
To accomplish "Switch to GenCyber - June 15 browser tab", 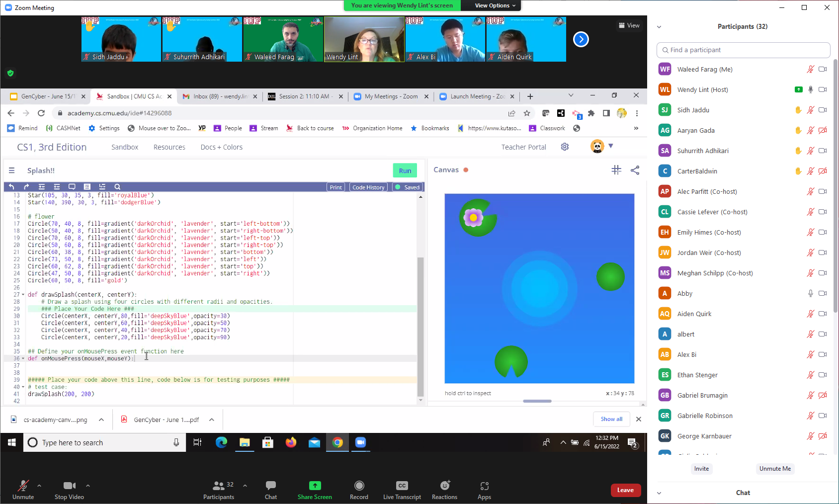I will 48,96.
